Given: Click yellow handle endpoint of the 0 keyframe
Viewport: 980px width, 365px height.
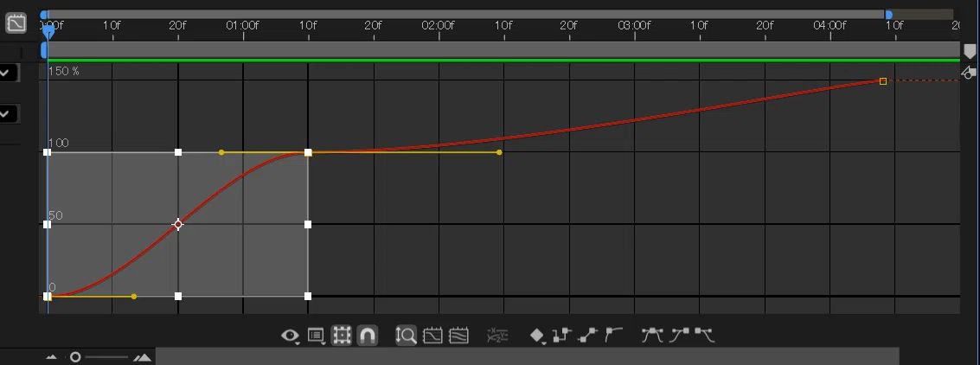Looking at the screenshot, I should (134, 297).
